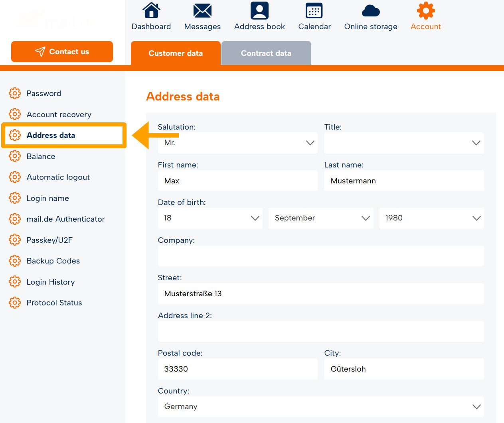This screenshot has height=423, width=504.
Task: Open the Password settings link
Action: 44,93
